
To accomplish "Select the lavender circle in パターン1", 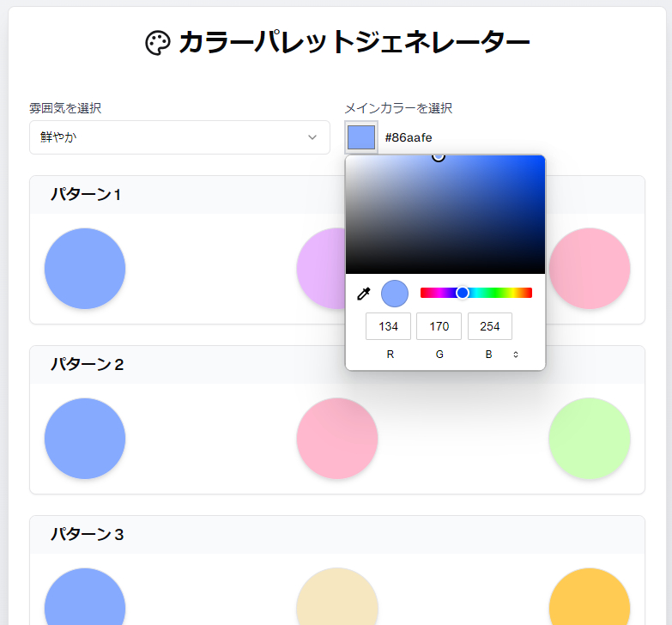I will [x=322, y=269].
